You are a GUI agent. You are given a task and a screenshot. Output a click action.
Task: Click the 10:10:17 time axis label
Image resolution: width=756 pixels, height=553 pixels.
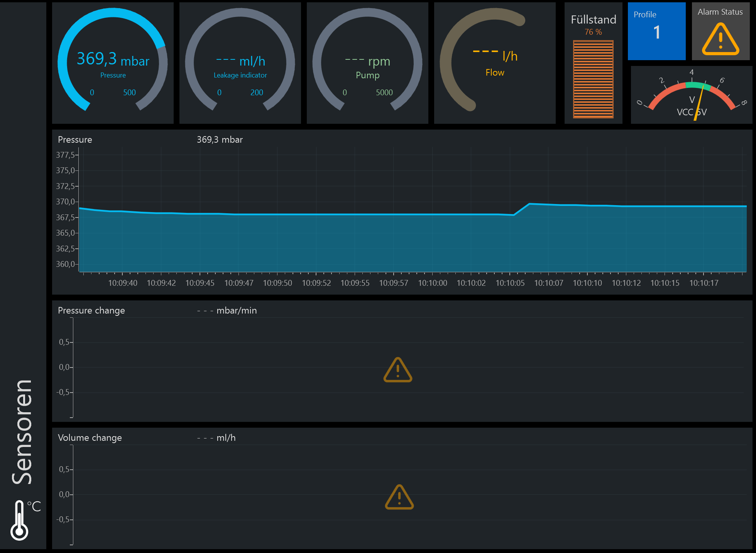pyautogui.click(x=704, y=283)
